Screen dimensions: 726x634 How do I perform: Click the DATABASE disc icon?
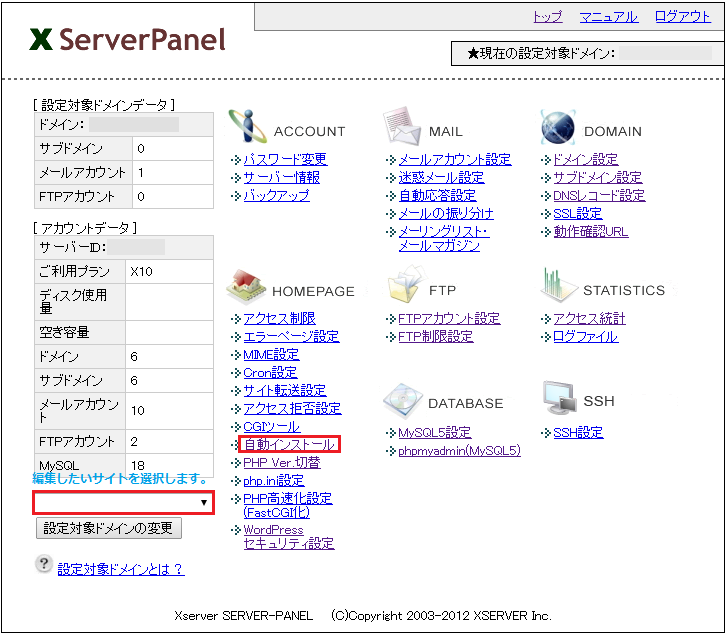(403, 400)
